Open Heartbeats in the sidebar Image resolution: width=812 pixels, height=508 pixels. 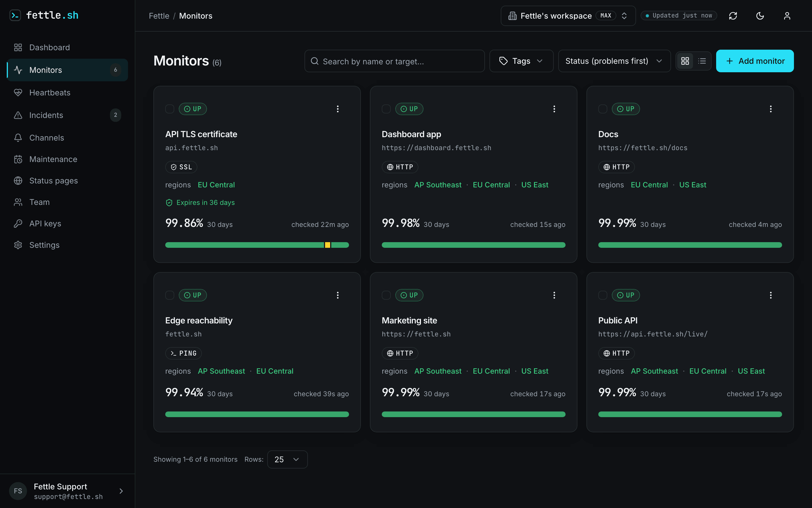coord(67,92)
